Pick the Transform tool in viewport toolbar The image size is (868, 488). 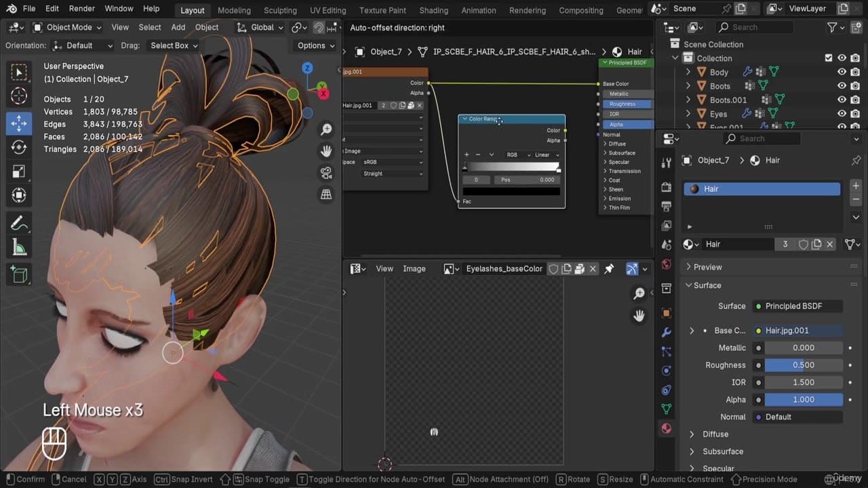(x=19, y=197)
